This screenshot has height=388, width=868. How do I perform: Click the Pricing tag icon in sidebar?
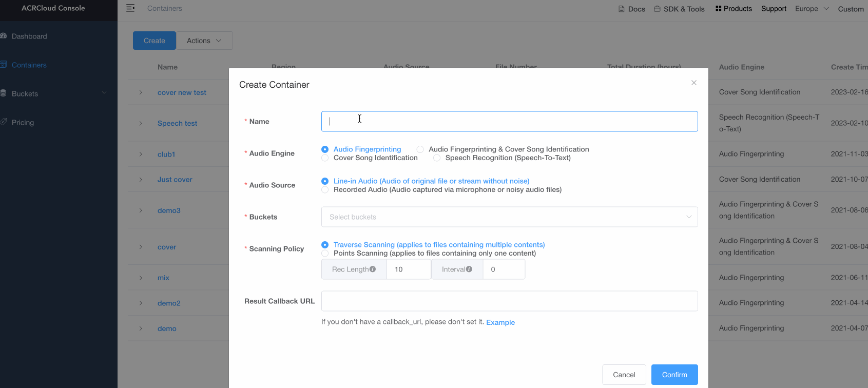(4, 122)
